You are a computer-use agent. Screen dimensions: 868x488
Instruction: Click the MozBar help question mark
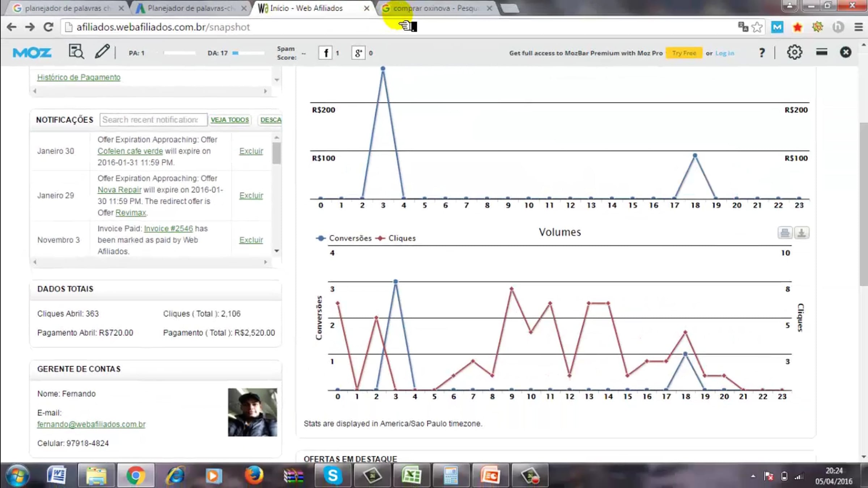click(x=762, y=53)
